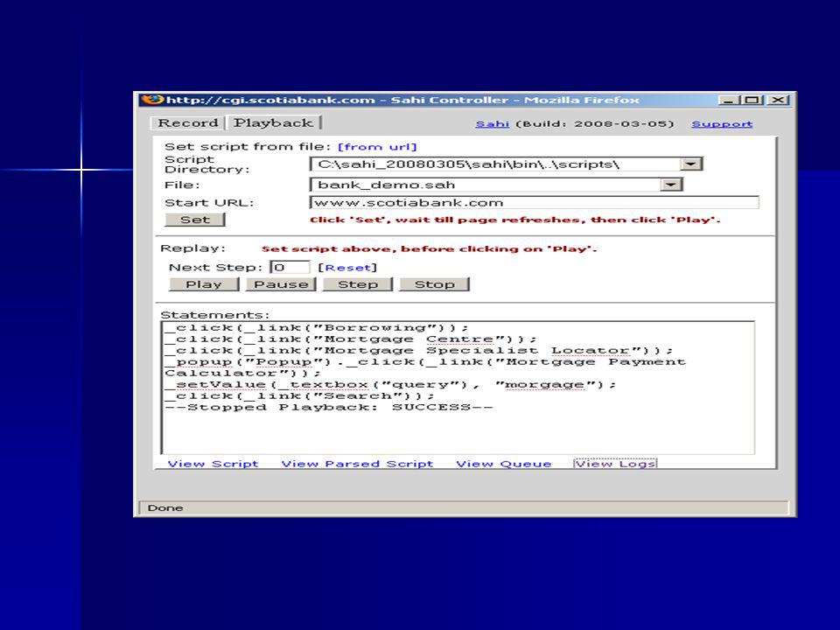Click into the Next Step box
This screenshot has height=630, width=840.
(x=290, y=268)
